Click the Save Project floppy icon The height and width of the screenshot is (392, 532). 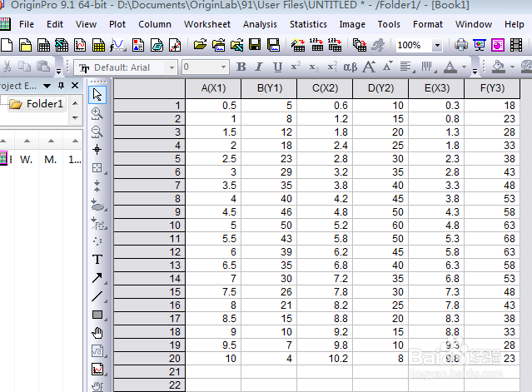(255, 45)
